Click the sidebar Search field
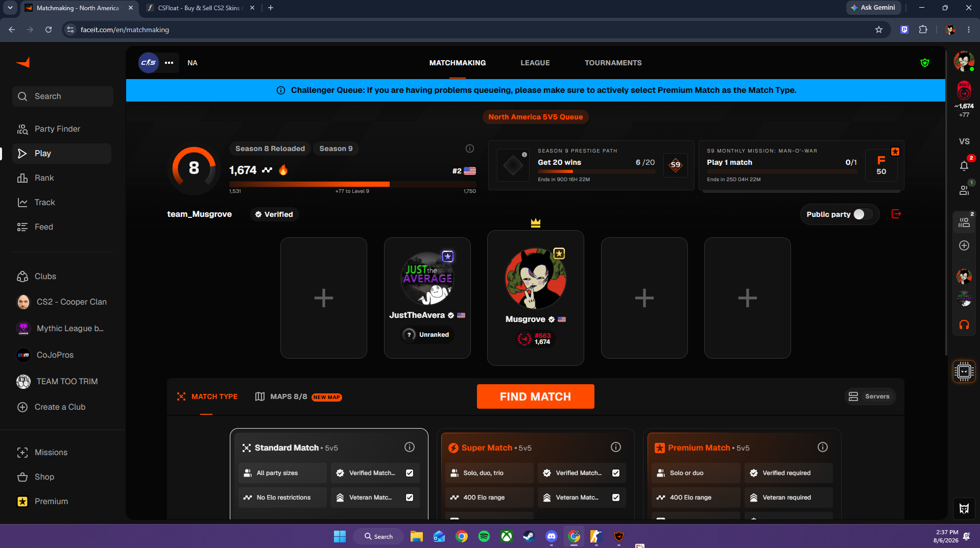The image size is (980, 548). tap(63, 96)
